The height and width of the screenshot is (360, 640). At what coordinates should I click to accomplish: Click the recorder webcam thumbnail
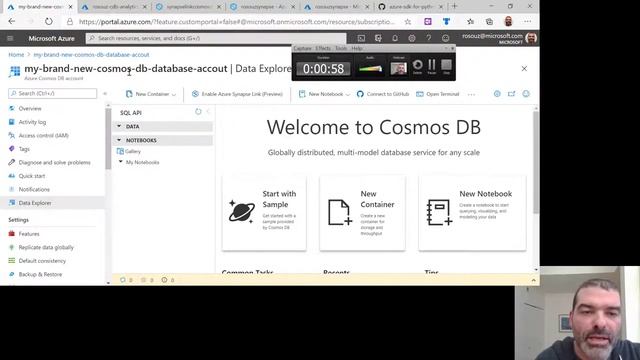pyautogui.click(x=398, y=68)
